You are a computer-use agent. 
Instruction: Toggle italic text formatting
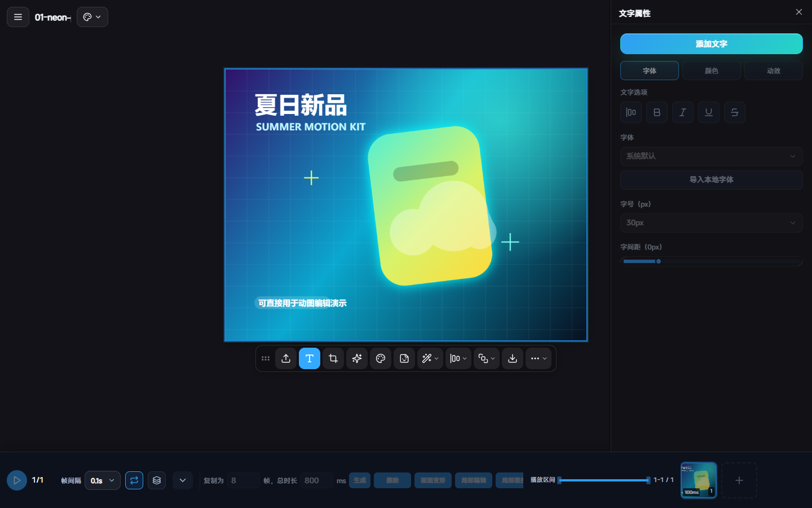(683, 112)
